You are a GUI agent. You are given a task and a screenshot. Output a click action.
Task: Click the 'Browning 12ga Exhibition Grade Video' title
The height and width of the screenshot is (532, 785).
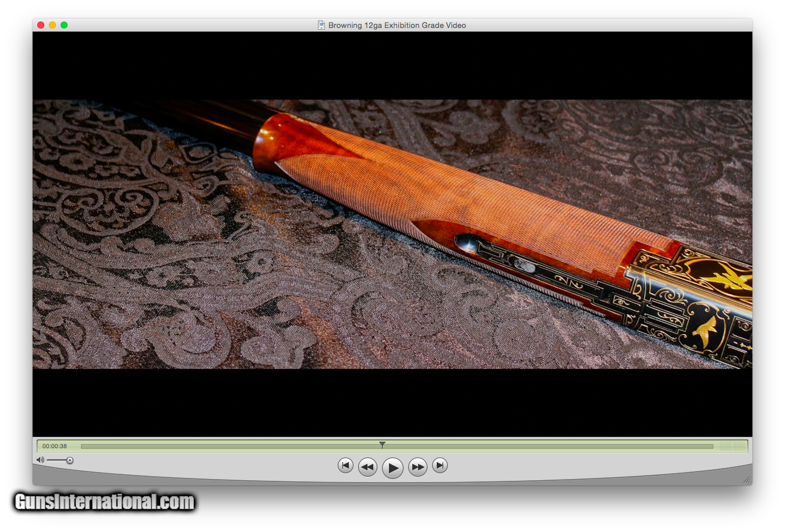(397, 25)
